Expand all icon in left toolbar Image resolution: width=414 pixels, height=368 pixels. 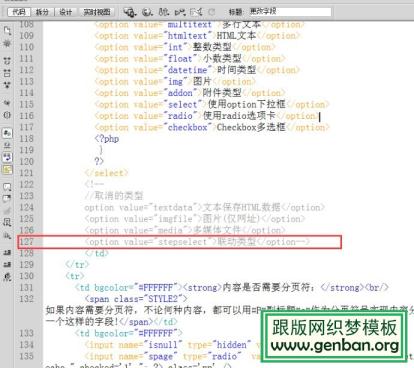coord(7,85)
